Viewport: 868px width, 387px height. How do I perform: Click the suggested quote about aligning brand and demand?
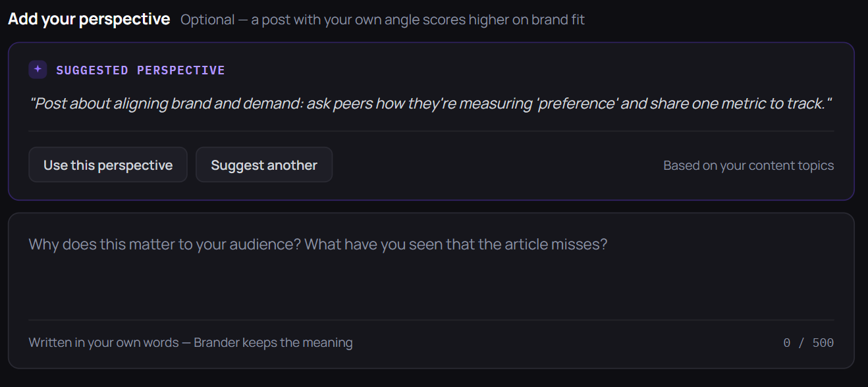coord(431,104)
